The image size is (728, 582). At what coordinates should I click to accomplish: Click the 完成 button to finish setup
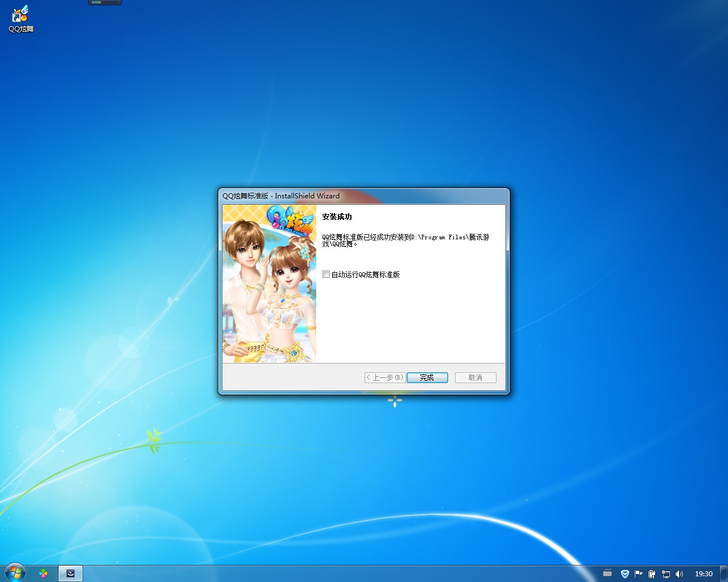click(x=427, y=377)
